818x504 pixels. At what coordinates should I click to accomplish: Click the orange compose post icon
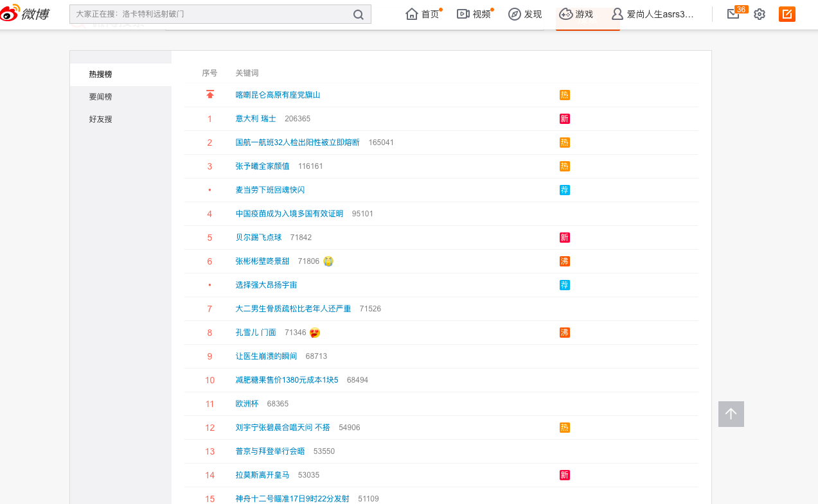787,14
